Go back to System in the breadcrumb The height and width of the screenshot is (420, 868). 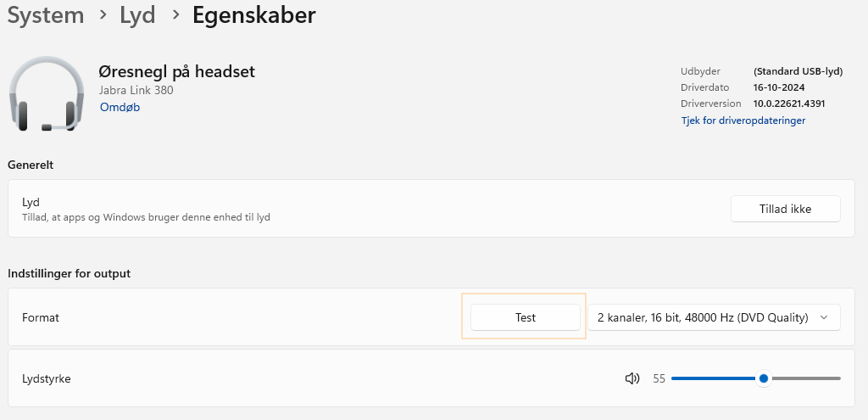click(46, 15)
